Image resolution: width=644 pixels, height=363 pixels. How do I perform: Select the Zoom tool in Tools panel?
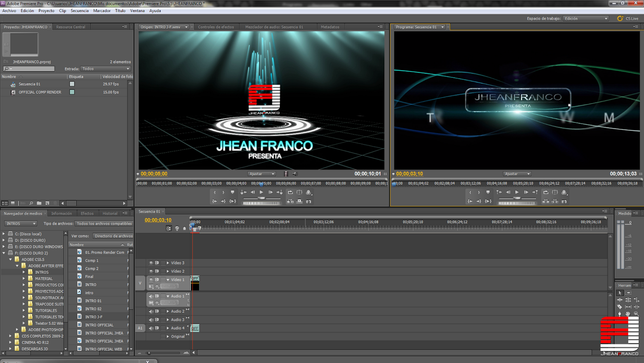tap(636, 314)
